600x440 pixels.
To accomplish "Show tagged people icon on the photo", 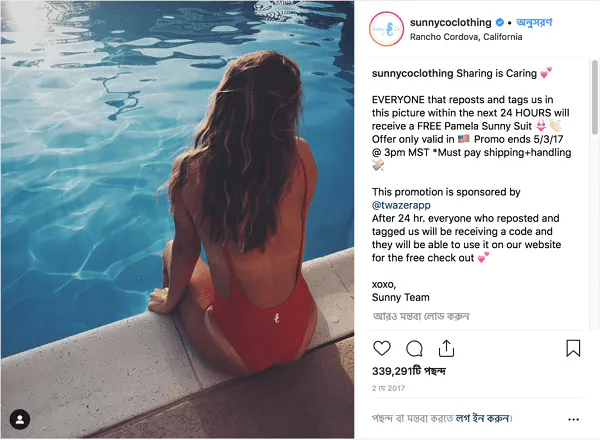I will click(x=19, y=419).
